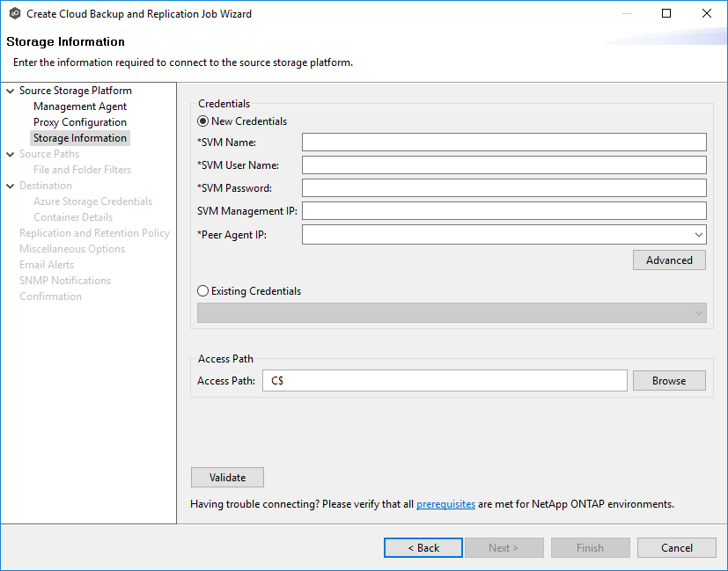Open the prerequisites link
This screenshot has width=728, height=571.
point(445,504)
